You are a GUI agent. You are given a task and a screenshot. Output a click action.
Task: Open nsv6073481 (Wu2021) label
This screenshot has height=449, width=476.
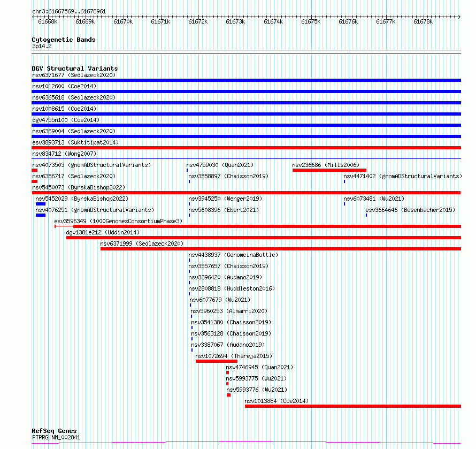tap(374, 199)
